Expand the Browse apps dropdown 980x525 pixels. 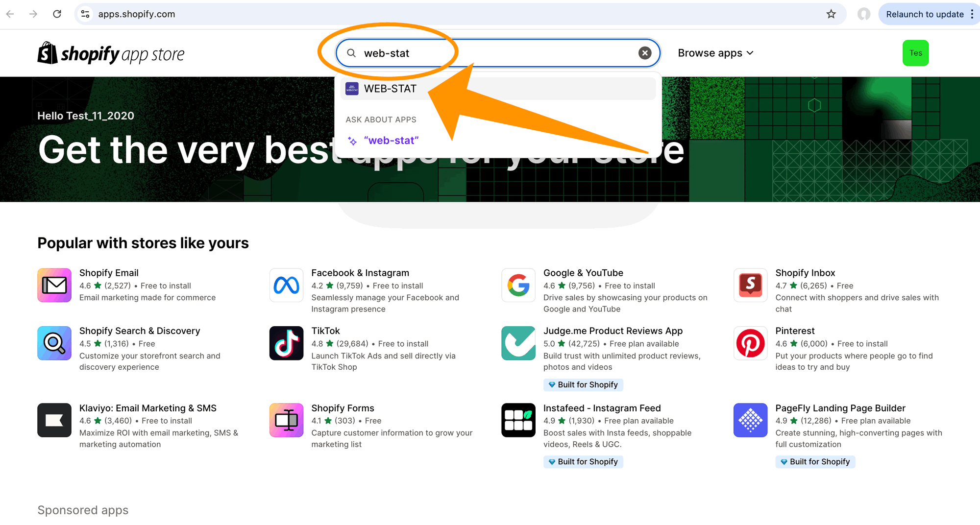point(715,53)
